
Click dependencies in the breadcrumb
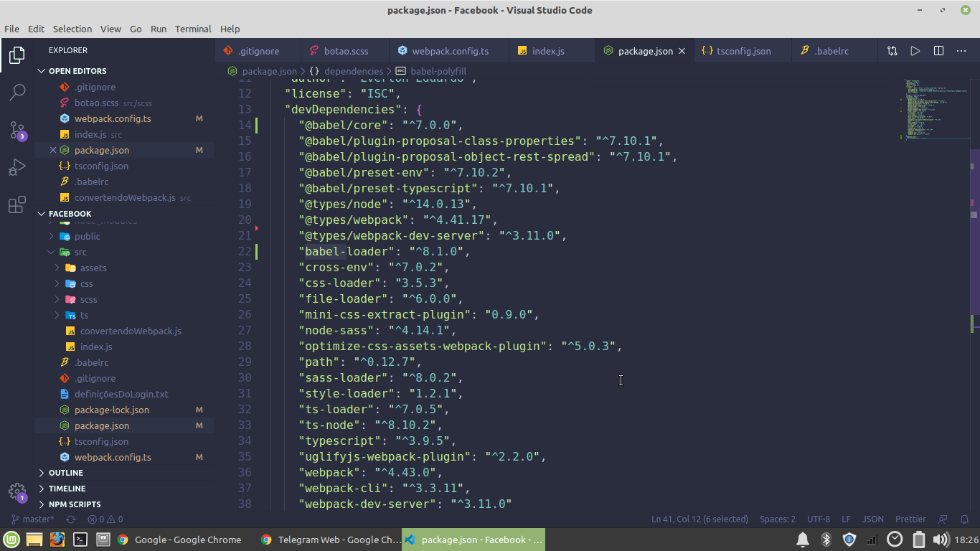tap(354, 71)
